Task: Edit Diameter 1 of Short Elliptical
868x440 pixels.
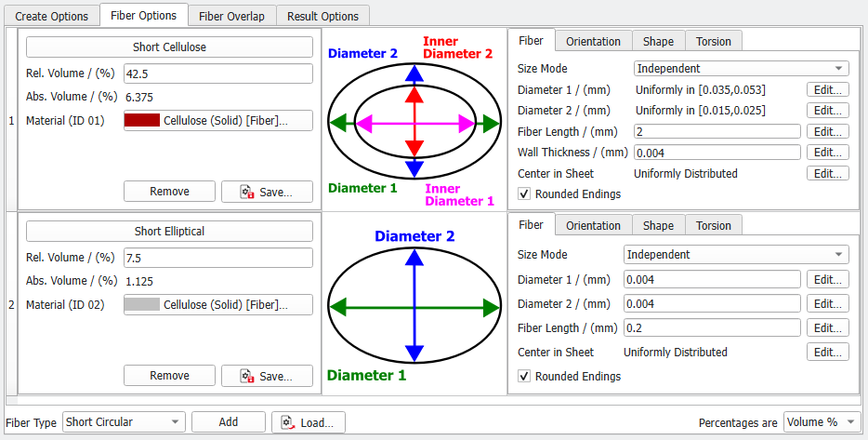Action: coord(828,279)
